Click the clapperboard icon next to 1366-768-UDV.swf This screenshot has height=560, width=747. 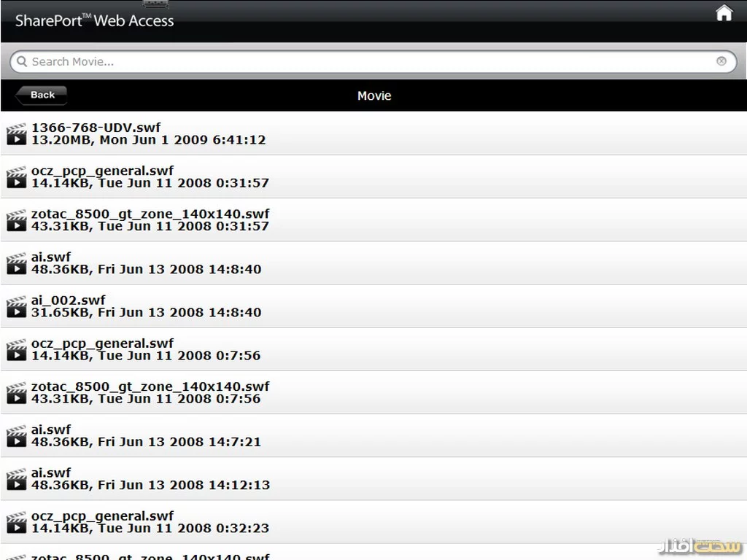[16, 134]
